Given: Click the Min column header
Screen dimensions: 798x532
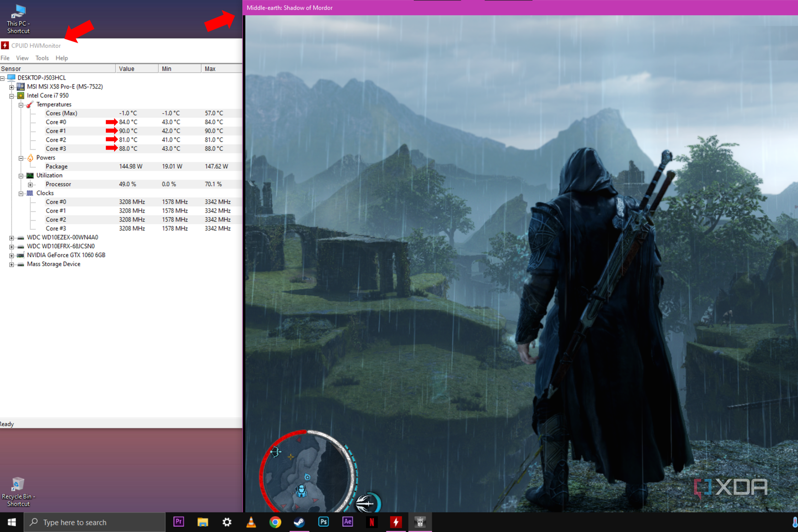Looking at the screenshot, I should click(179, 69).
